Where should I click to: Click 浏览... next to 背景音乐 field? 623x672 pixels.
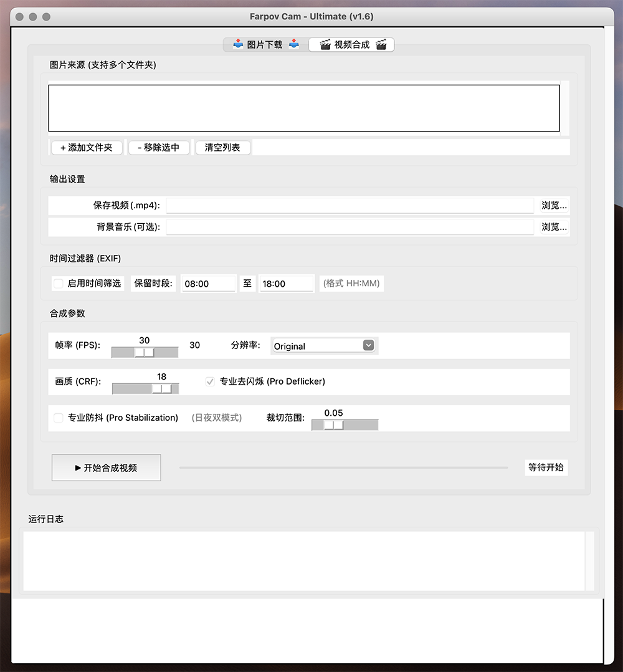pos(554,227)
